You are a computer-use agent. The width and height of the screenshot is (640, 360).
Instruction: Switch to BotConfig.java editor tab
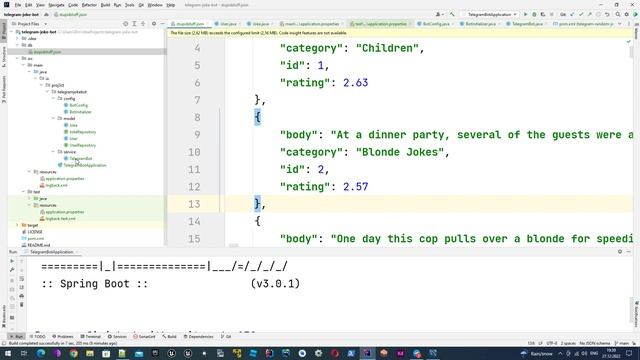(x=436, y=24)
